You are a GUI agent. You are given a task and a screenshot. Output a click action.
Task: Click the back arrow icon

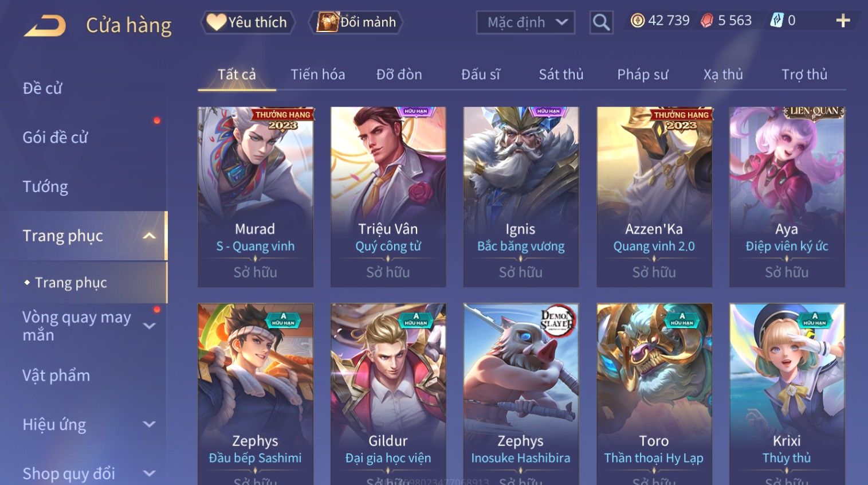pos(45,26)
